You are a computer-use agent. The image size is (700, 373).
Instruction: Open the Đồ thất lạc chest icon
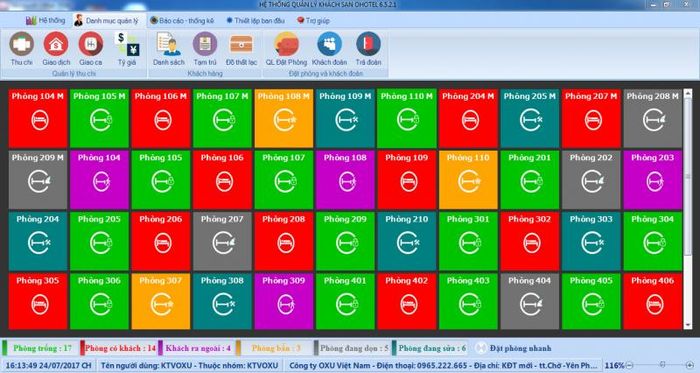241,49
